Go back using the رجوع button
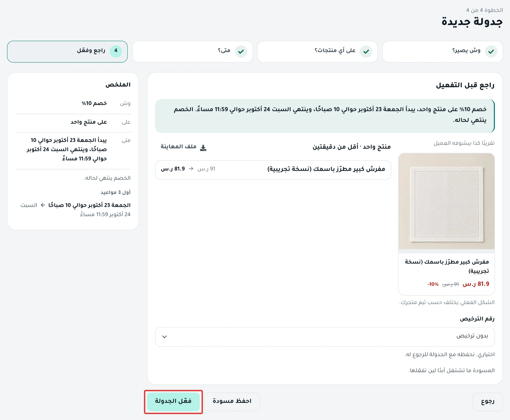This screenshot has height=420, width=510. coord(488,401)
